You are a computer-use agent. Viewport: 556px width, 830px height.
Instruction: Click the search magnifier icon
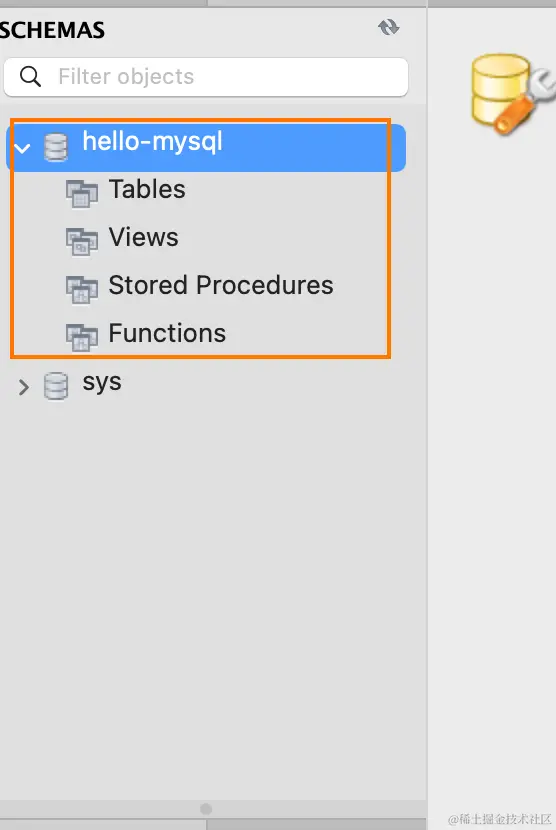point(30,77)
